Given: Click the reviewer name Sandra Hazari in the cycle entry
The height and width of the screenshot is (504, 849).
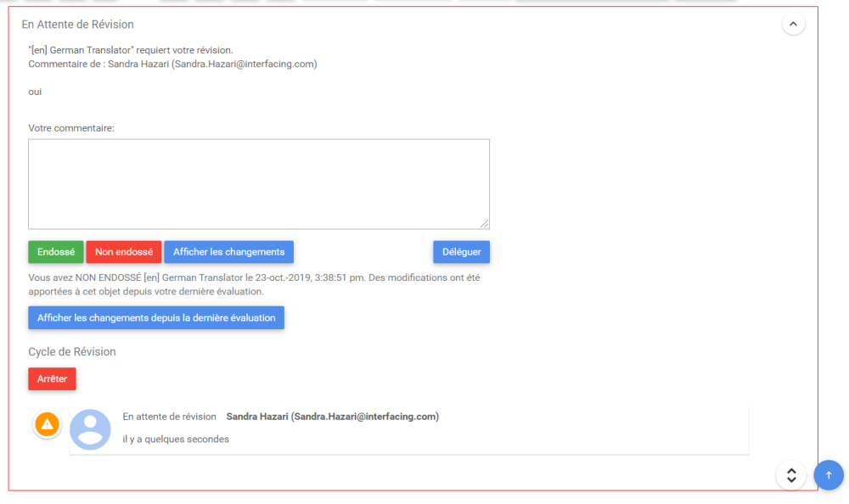Looking at the screenshot, I should coord(333,417).
